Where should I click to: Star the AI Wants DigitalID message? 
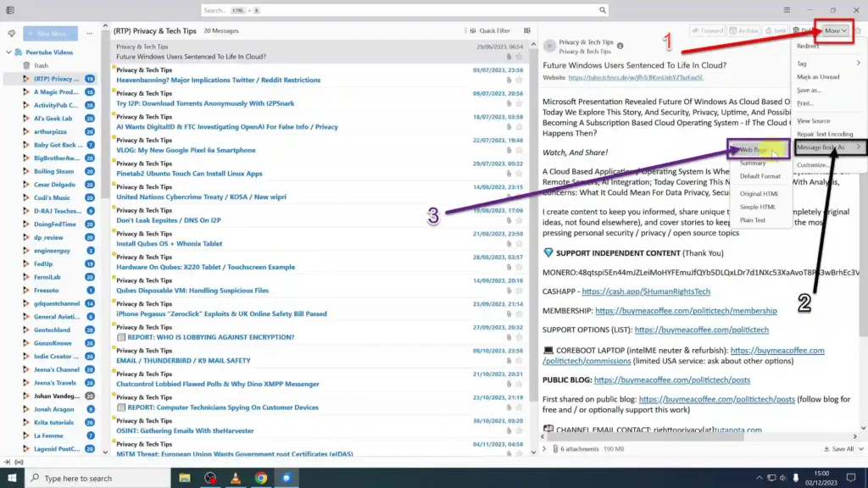coord(519,127)
